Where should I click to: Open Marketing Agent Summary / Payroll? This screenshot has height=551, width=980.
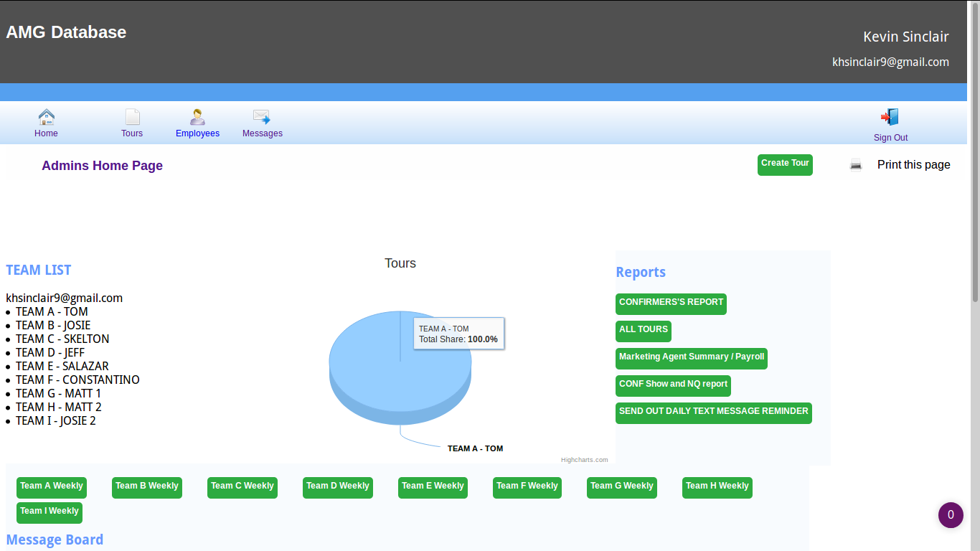pyautogui.click(x=692, y=358)
